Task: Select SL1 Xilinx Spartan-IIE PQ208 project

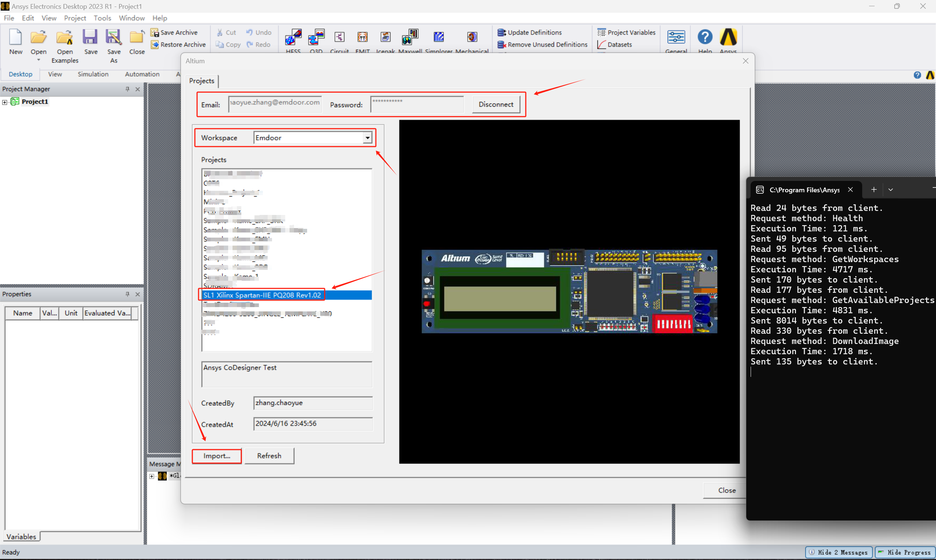Action: point(262,295)
